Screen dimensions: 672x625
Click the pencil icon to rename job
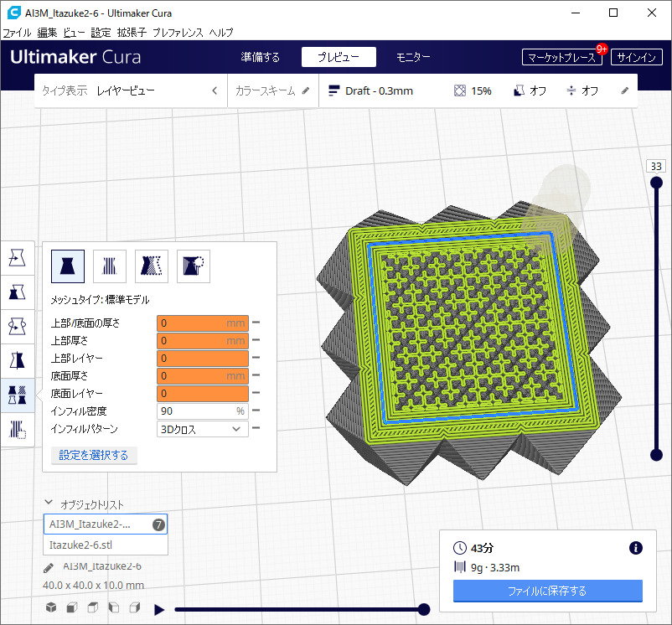(x=49, y=567)
